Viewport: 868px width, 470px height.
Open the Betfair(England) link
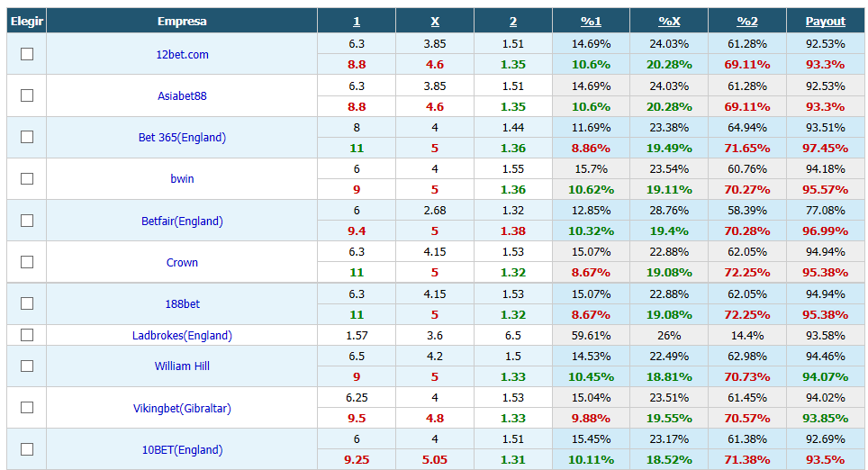[182, 221]
